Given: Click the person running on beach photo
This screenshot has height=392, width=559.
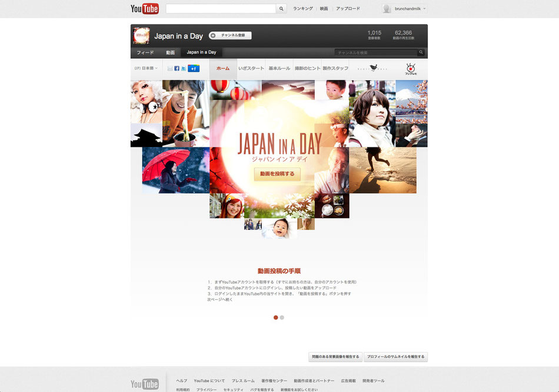Looking at the screenshot, I should coord(383,170).
